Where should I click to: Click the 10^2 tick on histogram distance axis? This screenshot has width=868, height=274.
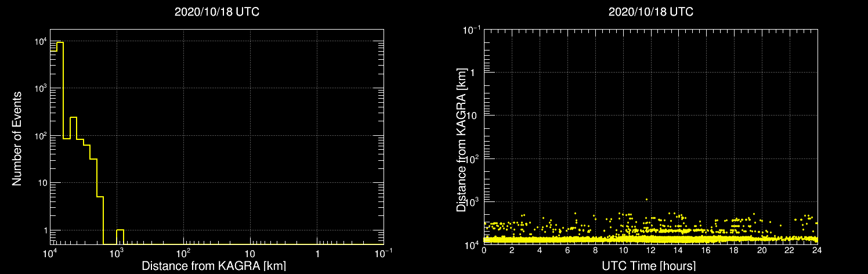pyautogui.click(x=183, y=253)
